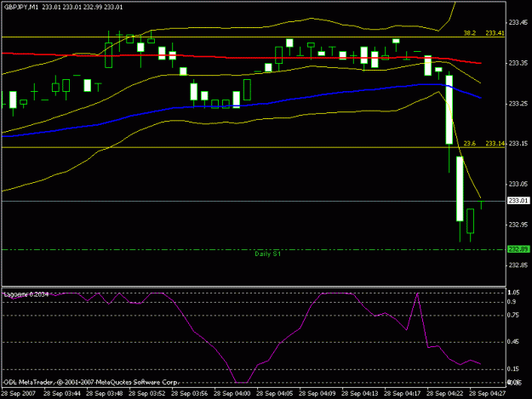The image size is (532, 399).
Task: Click the 28 Sep 03:44 time label
Action: pos(62,394)
